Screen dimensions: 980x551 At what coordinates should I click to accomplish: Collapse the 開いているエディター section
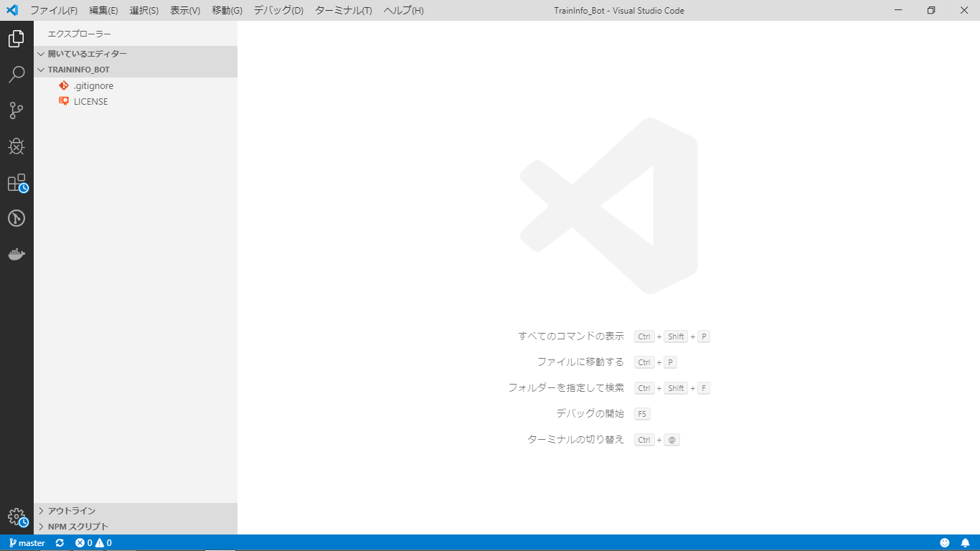click(x=136, y=54)
